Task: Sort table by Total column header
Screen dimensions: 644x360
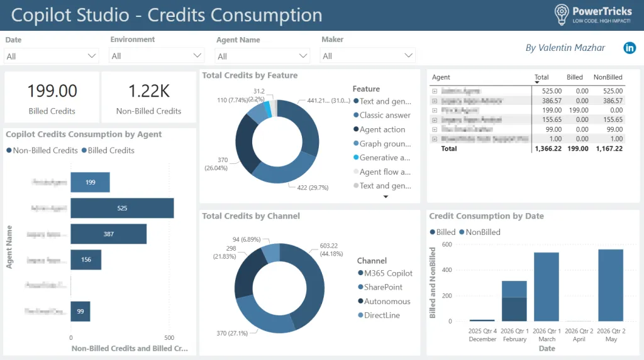Action: tap(541, 77)
